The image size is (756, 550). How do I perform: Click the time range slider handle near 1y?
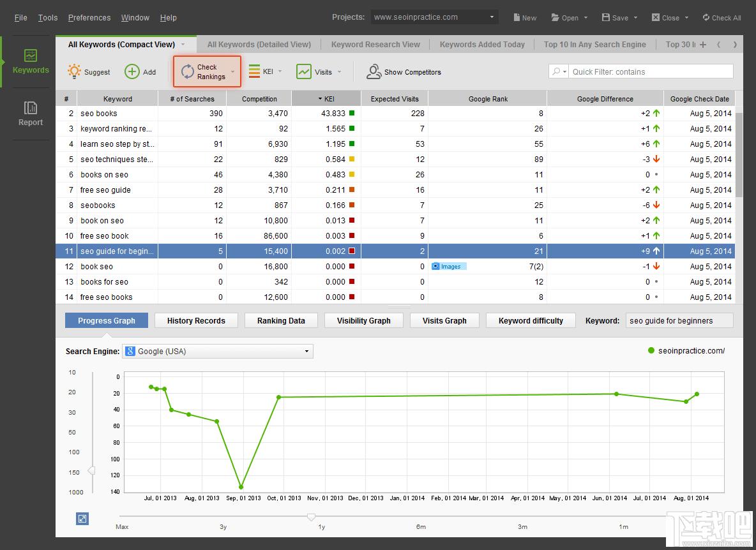[x=312, y=517]
